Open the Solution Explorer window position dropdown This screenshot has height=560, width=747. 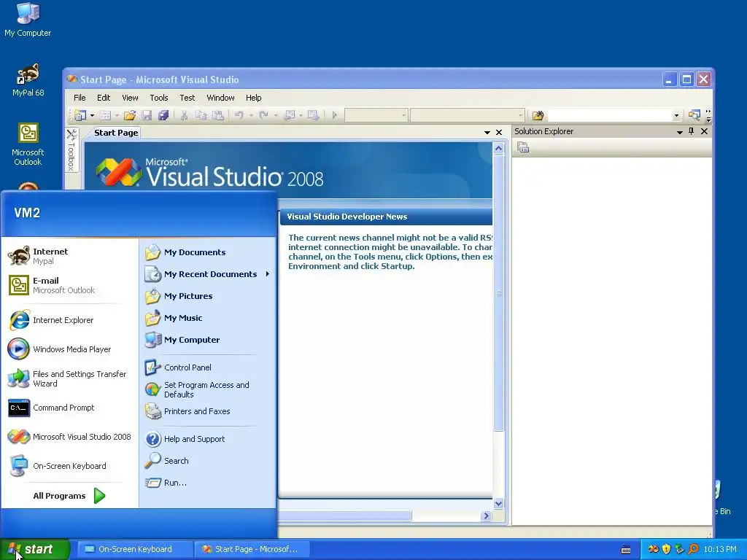click(x=680, y=132)
